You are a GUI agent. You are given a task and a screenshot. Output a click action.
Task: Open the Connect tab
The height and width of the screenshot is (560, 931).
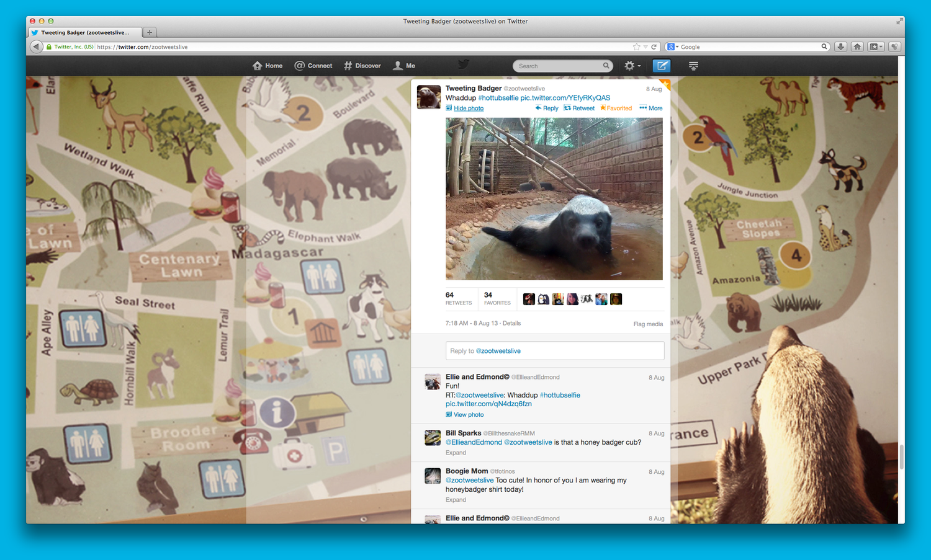[313, 66]
